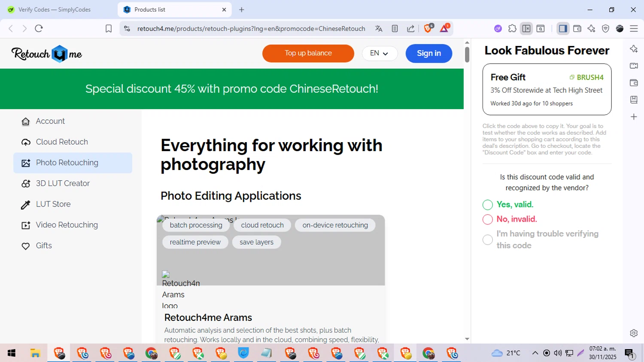Open the sidebar reading list icon

[634, 100]
